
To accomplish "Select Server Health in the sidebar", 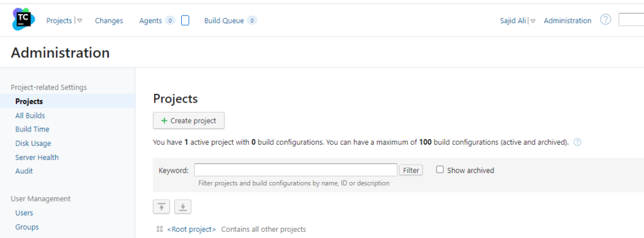I will [x=37, y=157].
